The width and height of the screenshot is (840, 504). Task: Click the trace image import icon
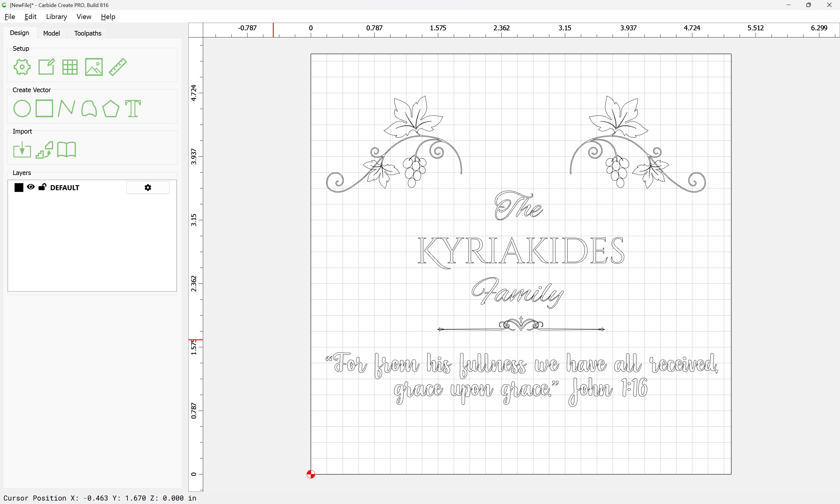[44, 150]
